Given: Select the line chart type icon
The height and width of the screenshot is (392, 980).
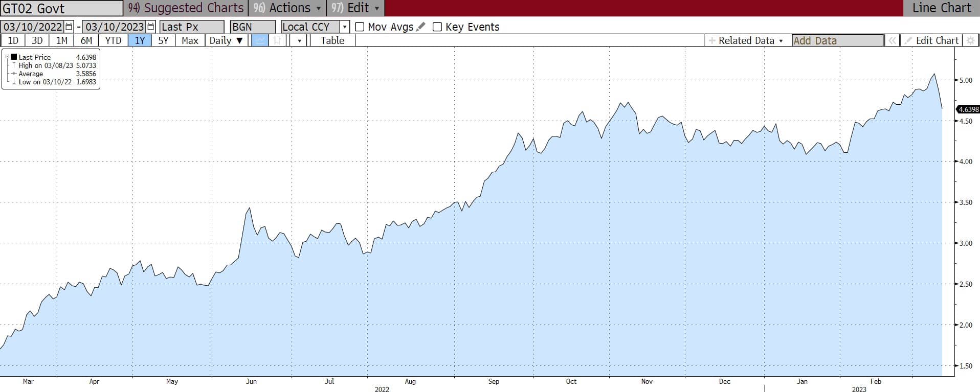Looking at the screenshot, I should pos(260,40).
